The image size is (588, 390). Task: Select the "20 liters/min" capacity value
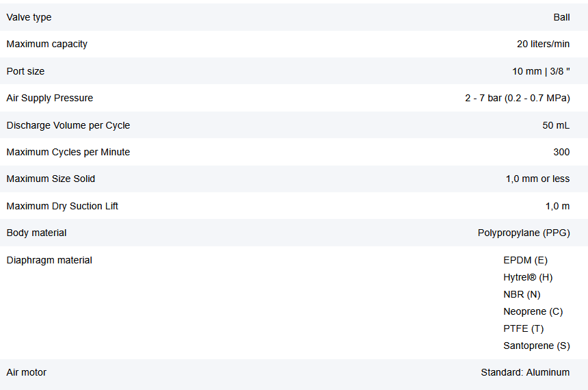pyautogui.click(x=543, y=44)
